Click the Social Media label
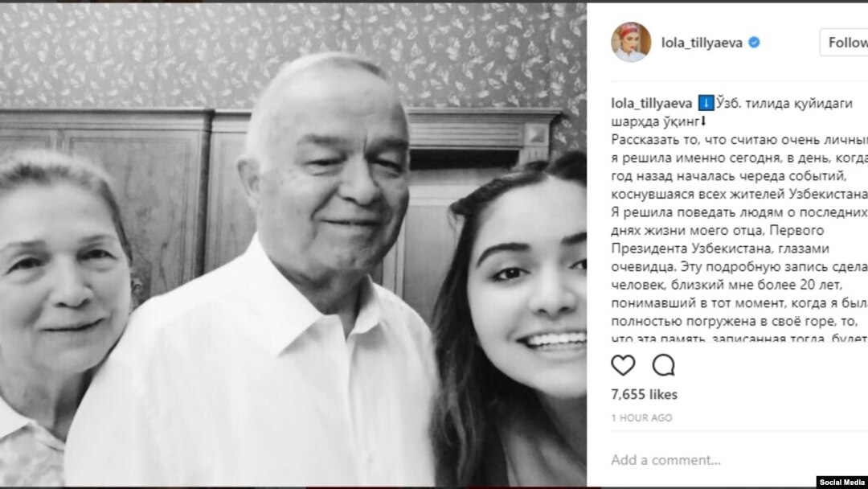 [x=842, y=483]
